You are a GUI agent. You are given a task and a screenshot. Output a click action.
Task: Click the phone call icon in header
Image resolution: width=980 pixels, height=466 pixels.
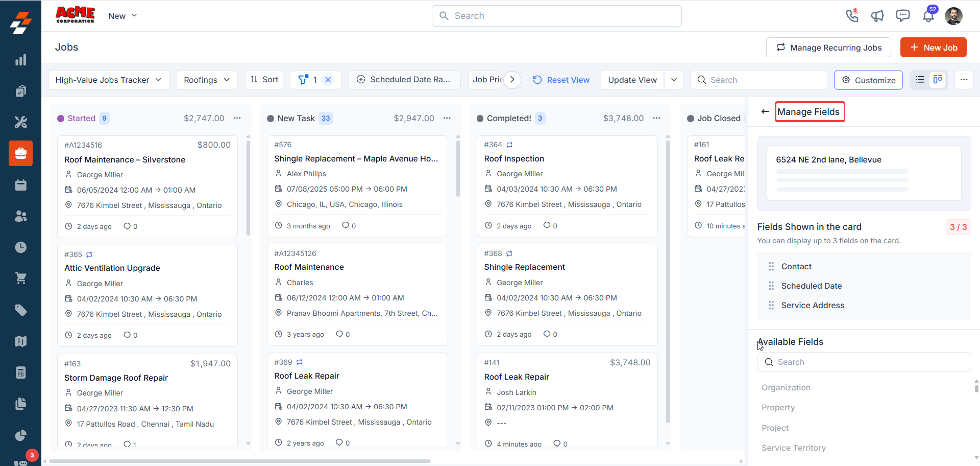[852, 16]
